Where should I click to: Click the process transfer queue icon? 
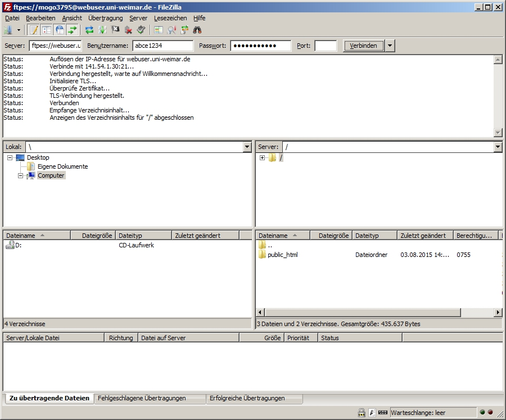click(102, 30)
